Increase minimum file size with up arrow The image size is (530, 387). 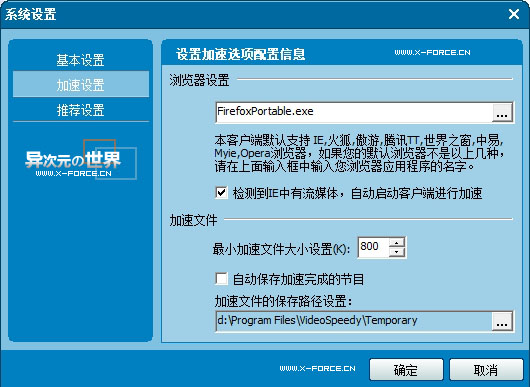pos(396,243)
